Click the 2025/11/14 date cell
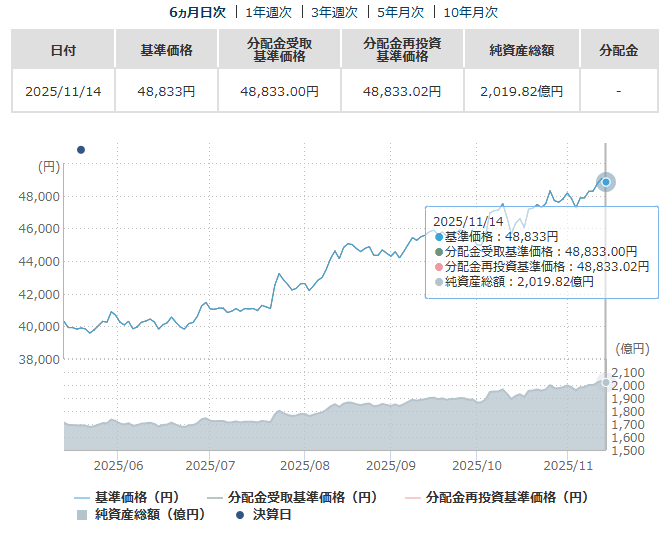Viewport: 671px width, 533px height. pyautogui.click(x=63, y=91)
